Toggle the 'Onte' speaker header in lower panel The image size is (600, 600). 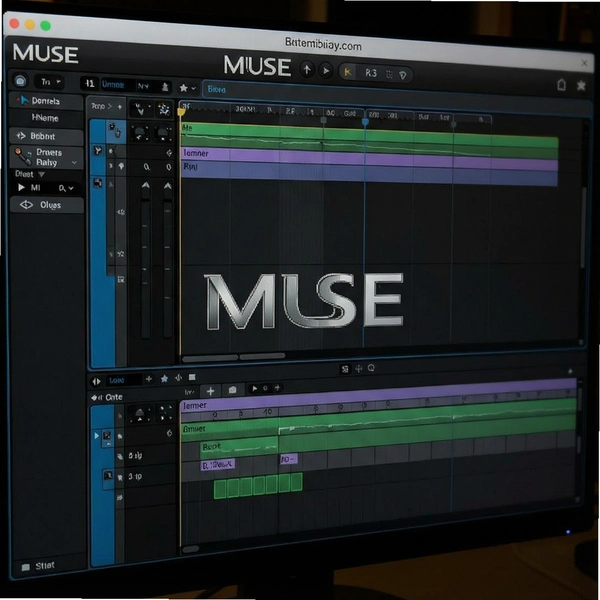click(107, 398)
